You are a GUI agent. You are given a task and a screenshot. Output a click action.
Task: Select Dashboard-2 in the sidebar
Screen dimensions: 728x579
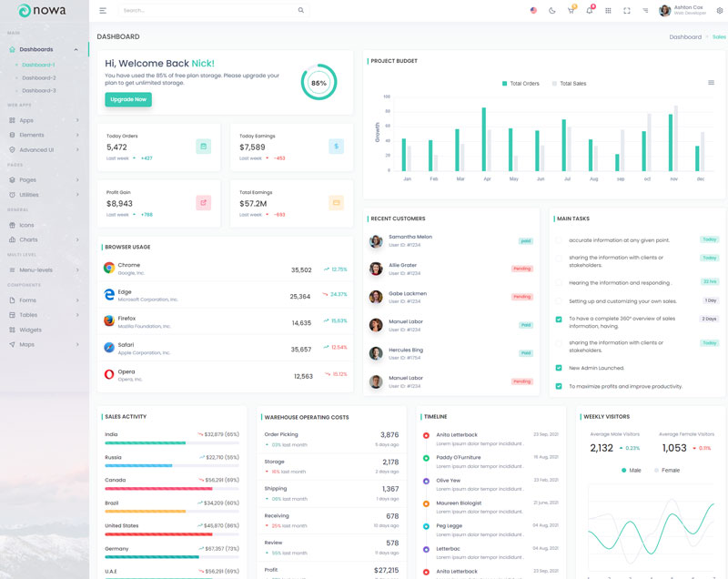point(38,78)
